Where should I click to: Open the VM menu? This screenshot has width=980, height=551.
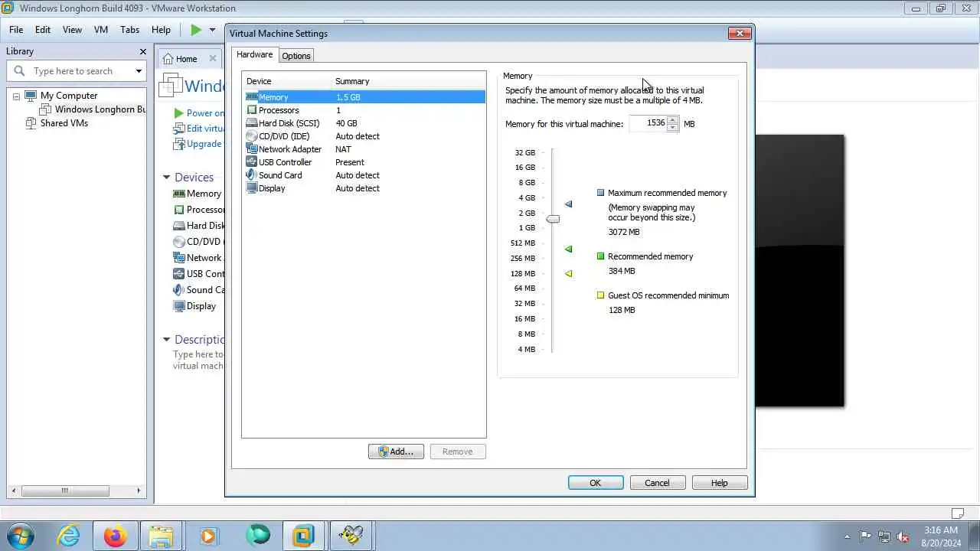coord(101,30)
